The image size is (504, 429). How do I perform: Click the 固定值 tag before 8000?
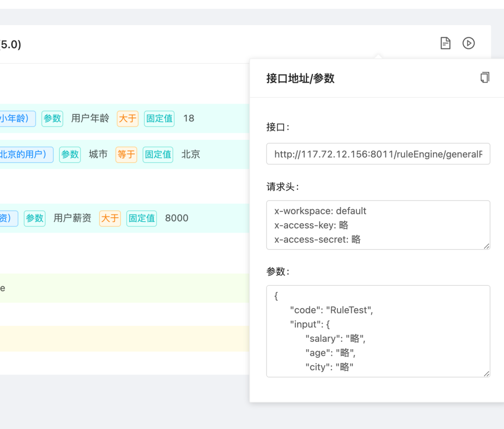point(141,218)
